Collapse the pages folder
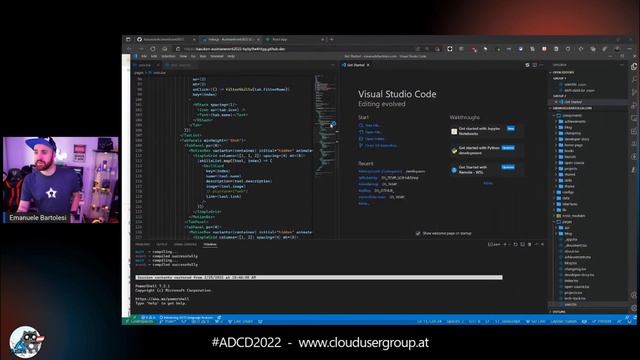Image resolution: width=640 pixels, height=360 pixels. (x=567, y=222)
